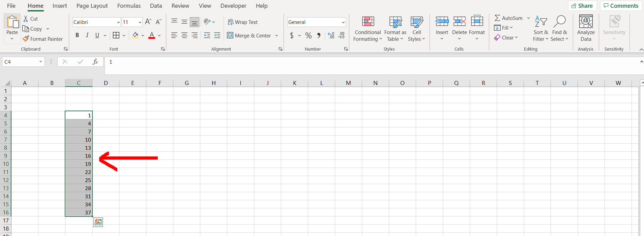Click the Orientation text angle icon
644x236 pixels.
207,22
